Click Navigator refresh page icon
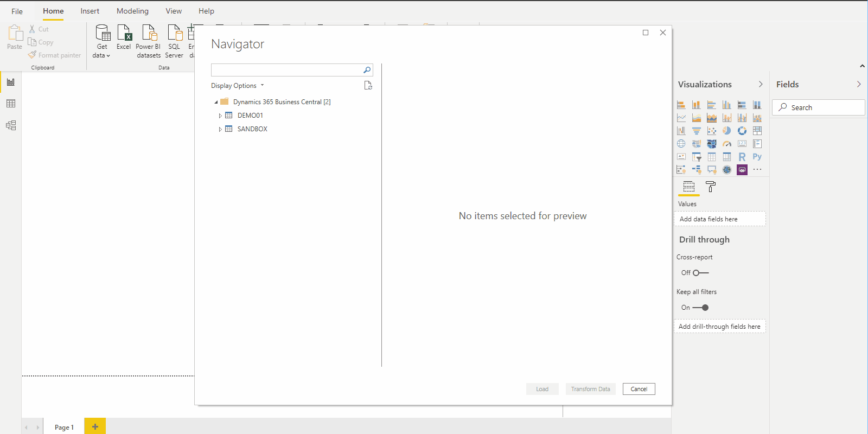This screenshot has height=434, width=868. (368, 85)
